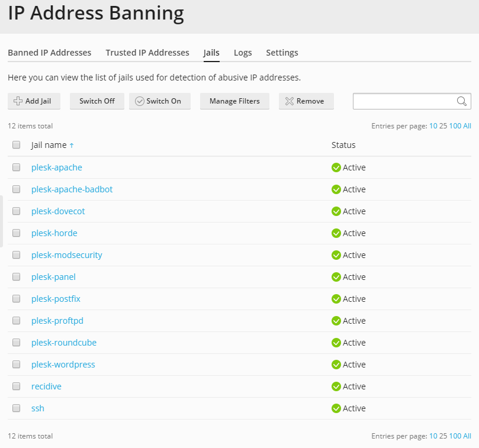The height and width of the screenshot is (448, 479).
Task: Check the plesk-postfix checkbox
Action: 16,298
